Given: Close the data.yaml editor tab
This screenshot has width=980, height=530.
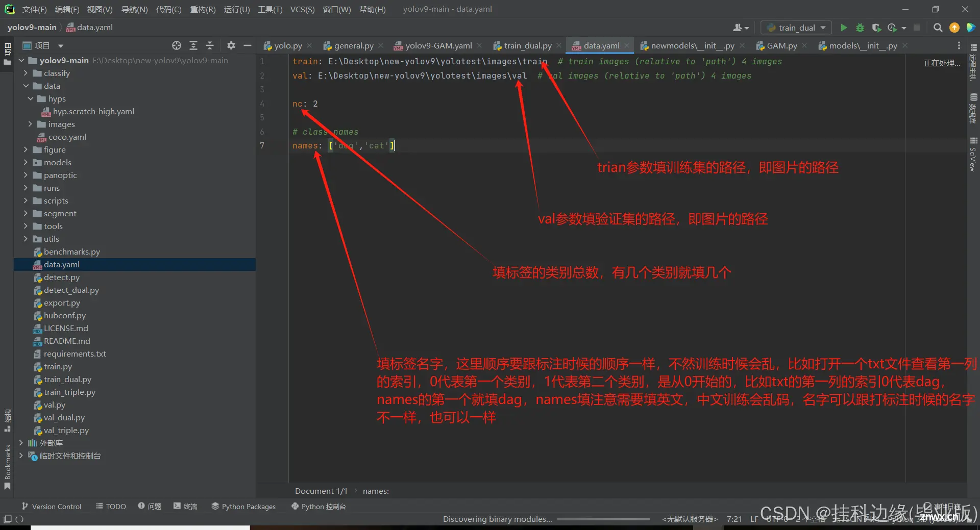Looking at the screenshot, I should pyautogui.click(x=627, y=45).
